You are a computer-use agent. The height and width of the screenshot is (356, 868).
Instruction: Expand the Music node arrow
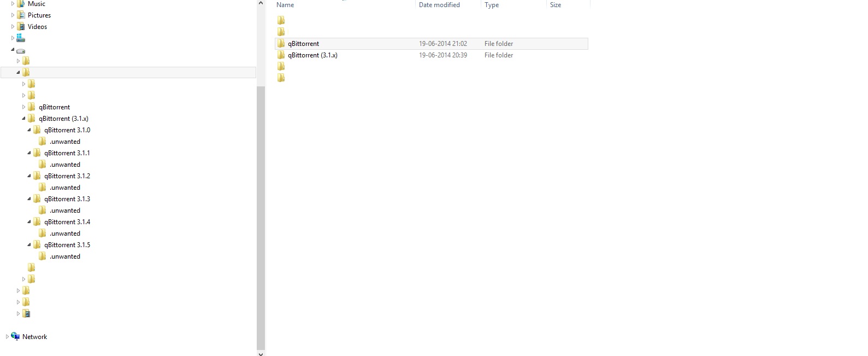[13, 3]
